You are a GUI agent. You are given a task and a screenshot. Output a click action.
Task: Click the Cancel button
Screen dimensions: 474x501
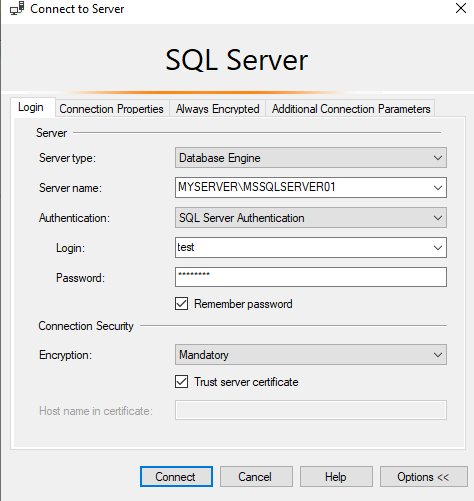click(x=256, y=476)
